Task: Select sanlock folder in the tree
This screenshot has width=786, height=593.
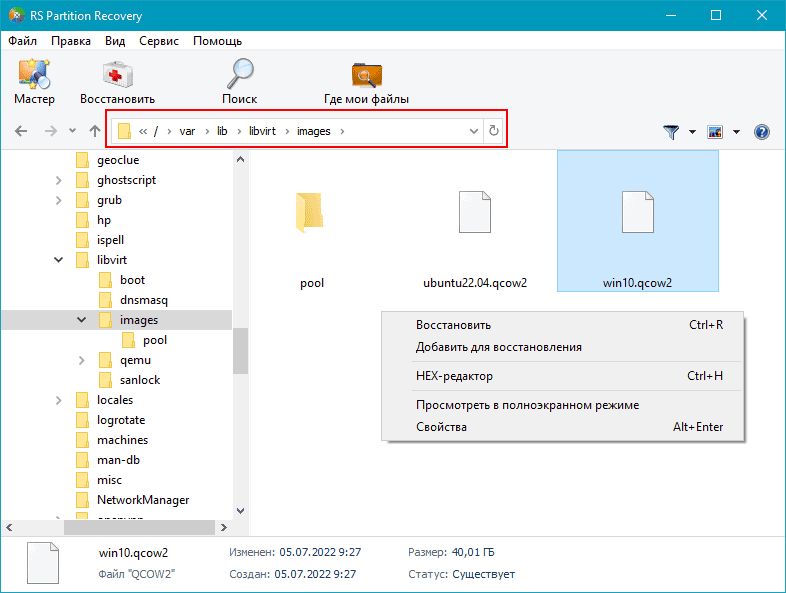Action: tap(130, 380)
